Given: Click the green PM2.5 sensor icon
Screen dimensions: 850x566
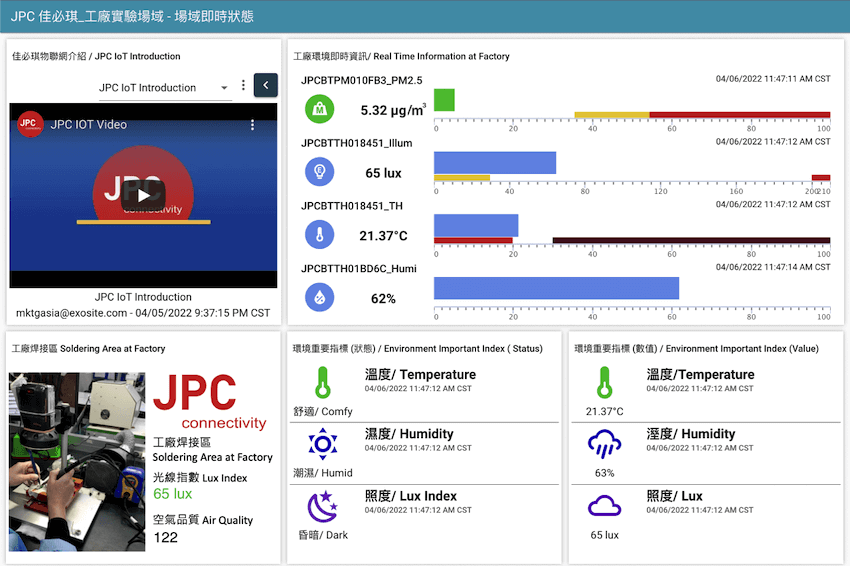Looking at the screenshot, I should click(320, 109).
